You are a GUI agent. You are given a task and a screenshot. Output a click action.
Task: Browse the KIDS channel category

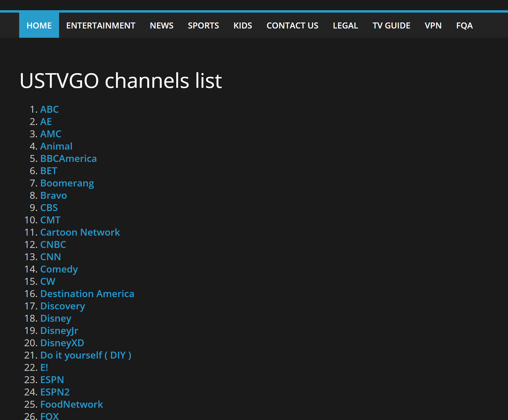point(243,25)
